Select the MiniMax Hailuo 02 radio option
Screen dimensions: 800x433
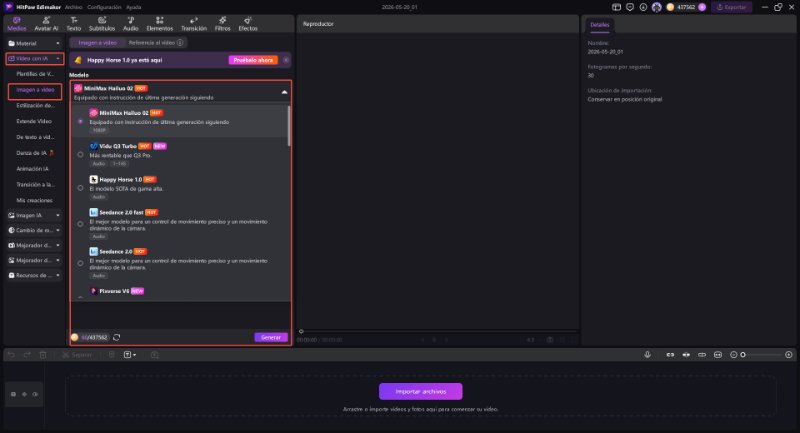tap(80, 121)
